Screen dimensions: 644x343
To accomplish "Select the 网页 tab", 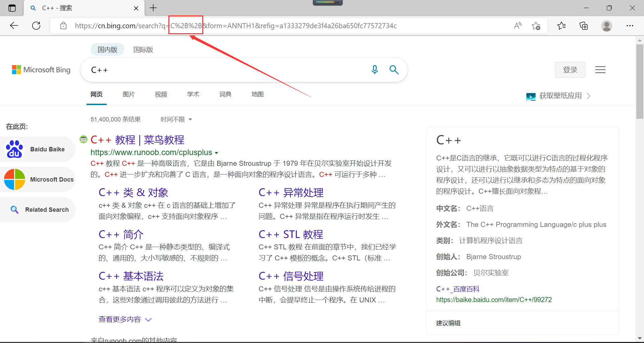I will coord(97,94).
